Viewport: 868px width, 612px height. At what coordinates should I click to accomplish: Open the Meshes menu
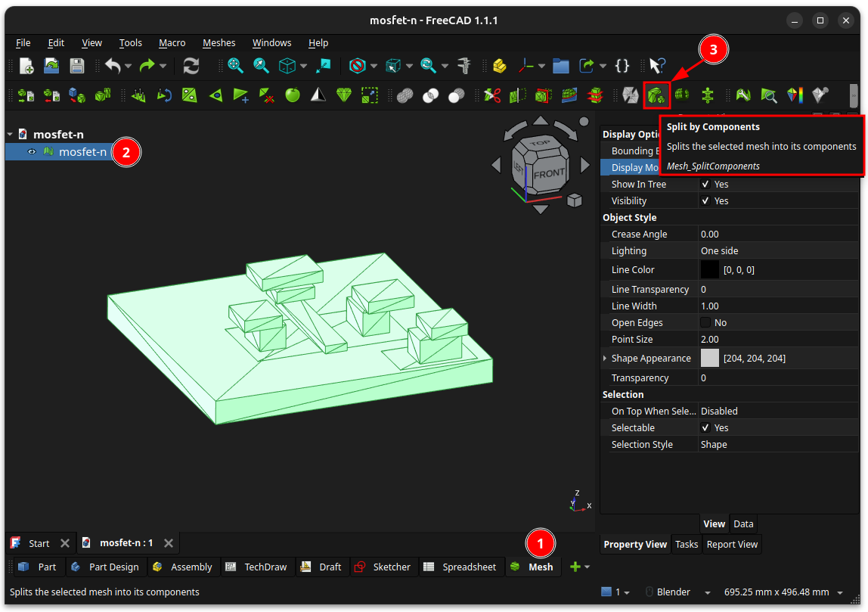219,42
